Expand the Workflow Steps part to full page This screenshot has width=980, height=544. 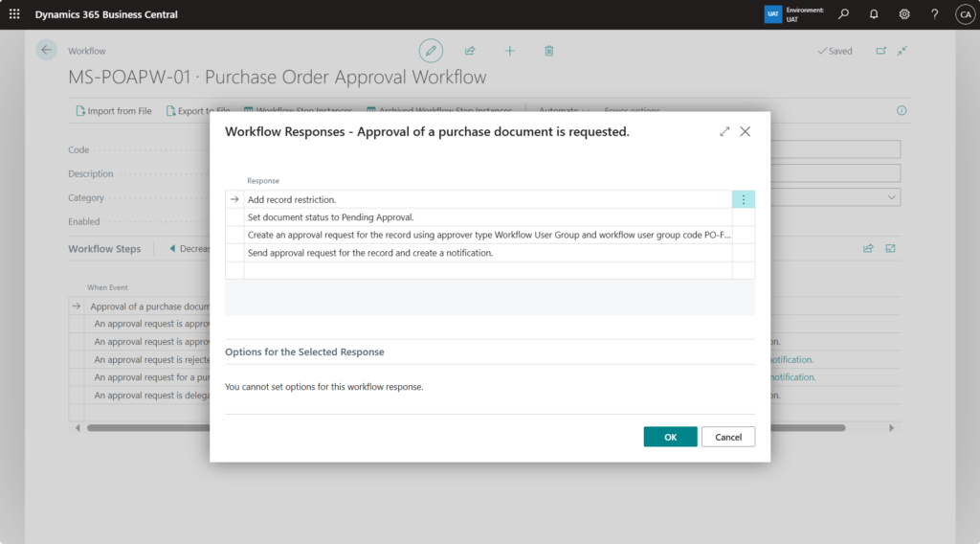tap(891, 248)
